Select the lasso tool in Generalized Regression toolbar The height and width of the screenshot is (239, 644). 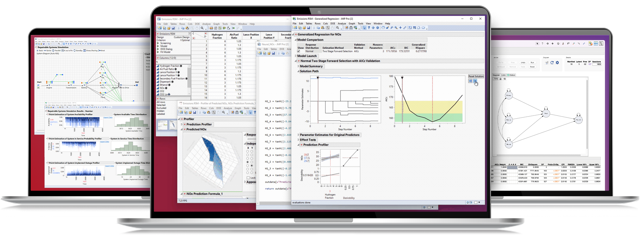point(392,28)
